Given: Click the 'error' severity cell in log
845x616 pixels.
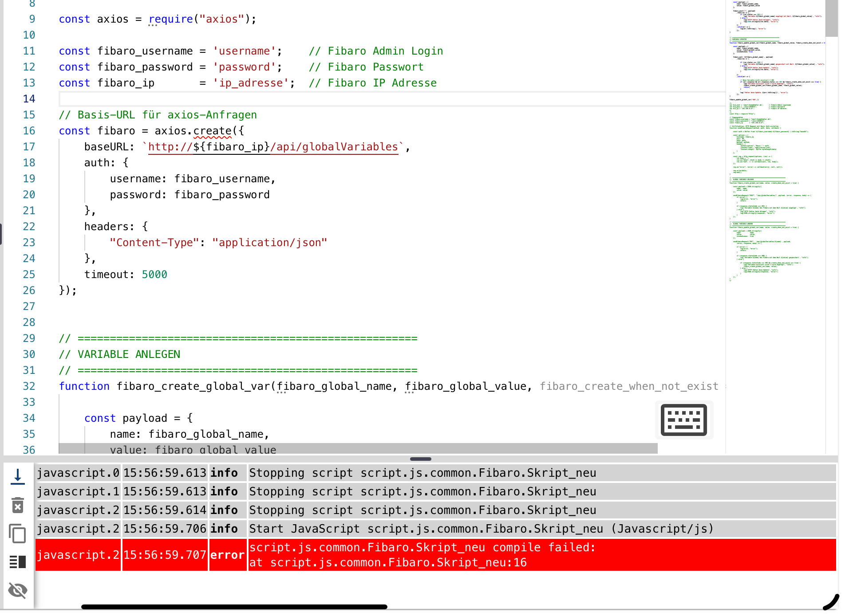Looking at the screenshot, I should 228,555.
